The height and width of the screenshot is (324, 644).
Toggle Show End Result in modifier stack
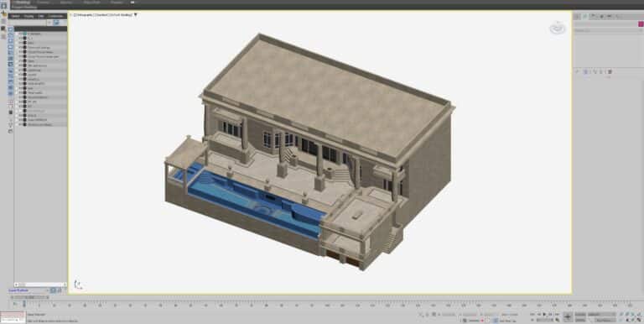tap(586, 71)
